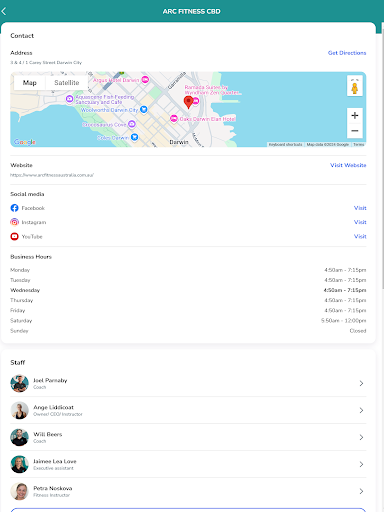Open Petra Noskova's staff entry

188,491
